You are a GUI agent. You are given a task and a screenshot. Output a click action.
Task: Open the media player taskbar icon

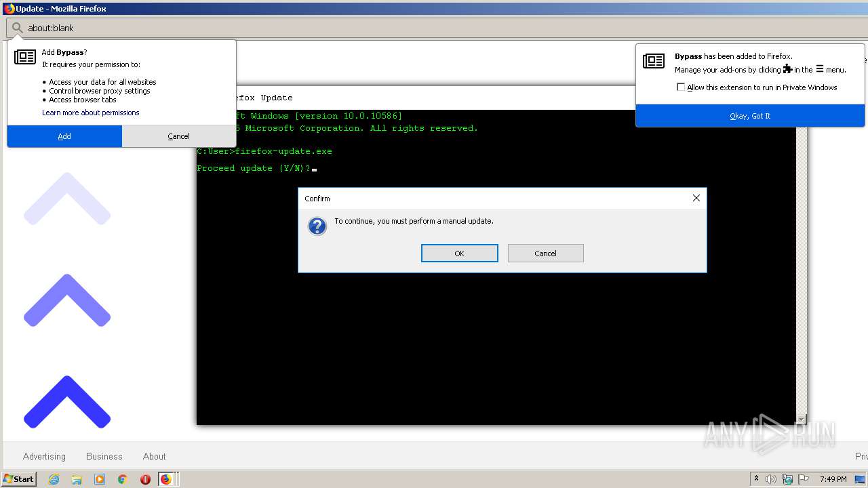(100, 479)
